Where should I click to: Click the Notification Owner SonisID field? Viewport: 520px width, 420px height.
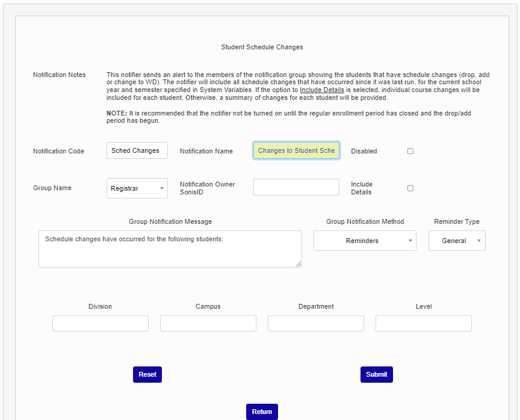tap(296, 187)
